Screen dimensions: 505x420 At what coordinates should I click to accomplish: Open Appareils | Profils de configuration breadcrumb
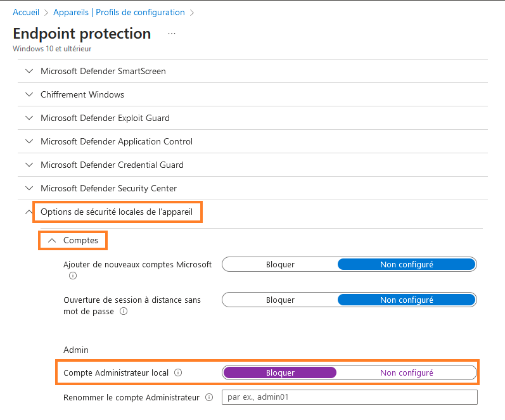pyautogui.click(x=119, y=12)
